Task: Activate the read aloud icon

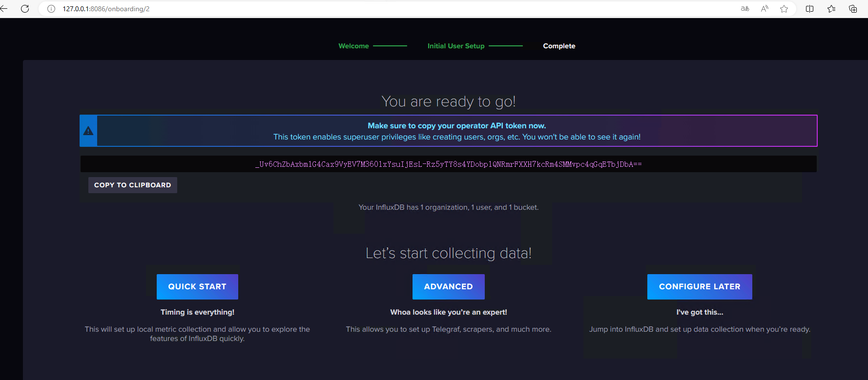Action: tap(765, 9)
